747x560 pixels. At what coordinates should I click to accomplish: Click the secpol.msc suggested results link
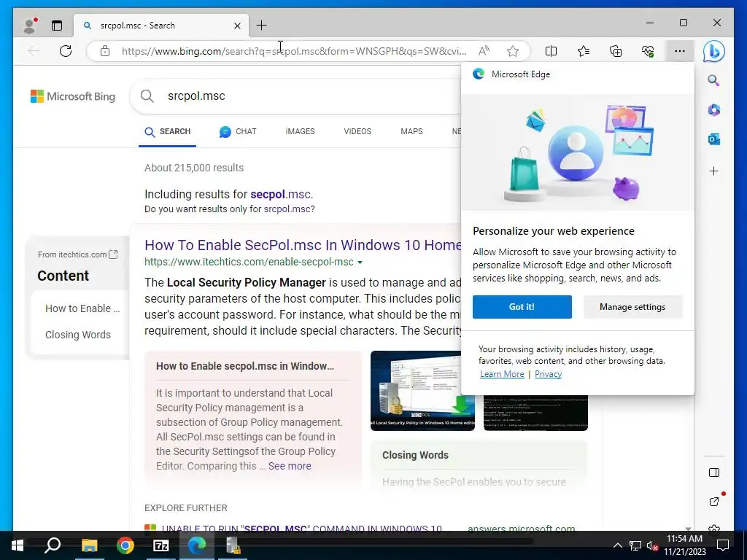click(281, 194)
